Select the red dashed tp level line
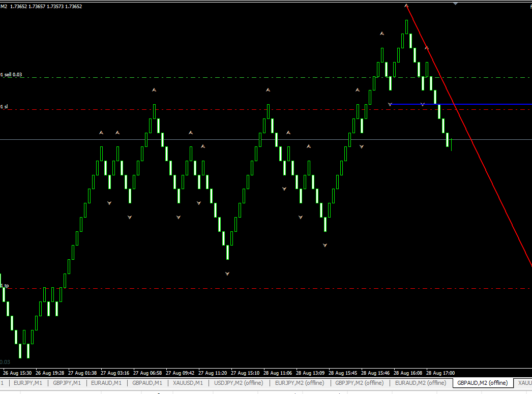This screenshot has width=532, height=394. (x=266, y=289)
